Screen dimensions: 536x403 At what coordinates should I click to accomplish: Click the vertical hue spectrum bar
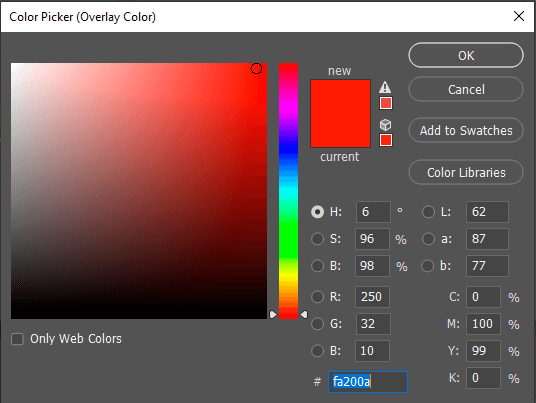[288, 191]
